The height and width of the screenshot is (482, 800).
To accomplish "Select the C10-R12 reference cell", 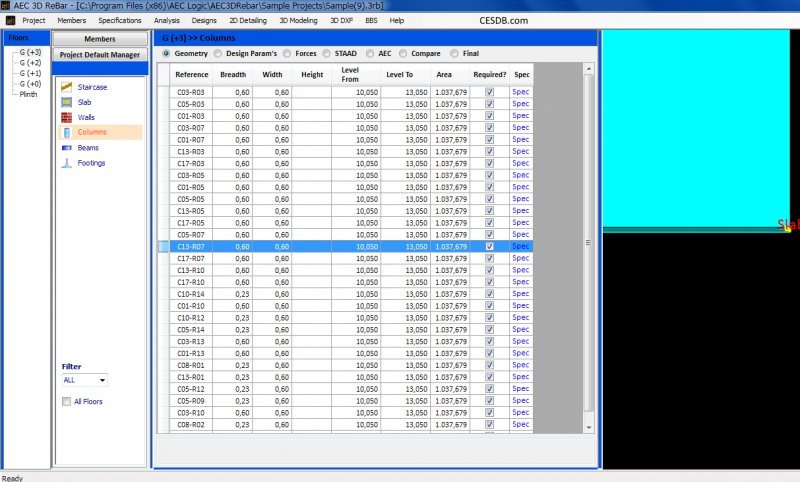I will (191, 318).
